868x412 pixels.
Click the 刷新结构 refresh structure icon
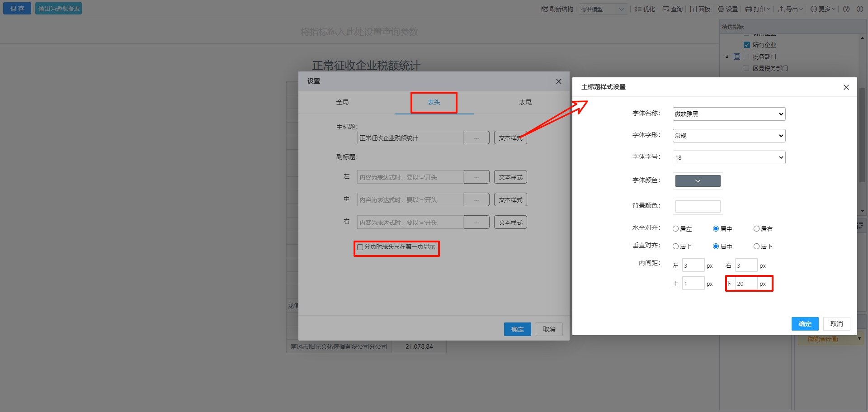tap(544, 9)
